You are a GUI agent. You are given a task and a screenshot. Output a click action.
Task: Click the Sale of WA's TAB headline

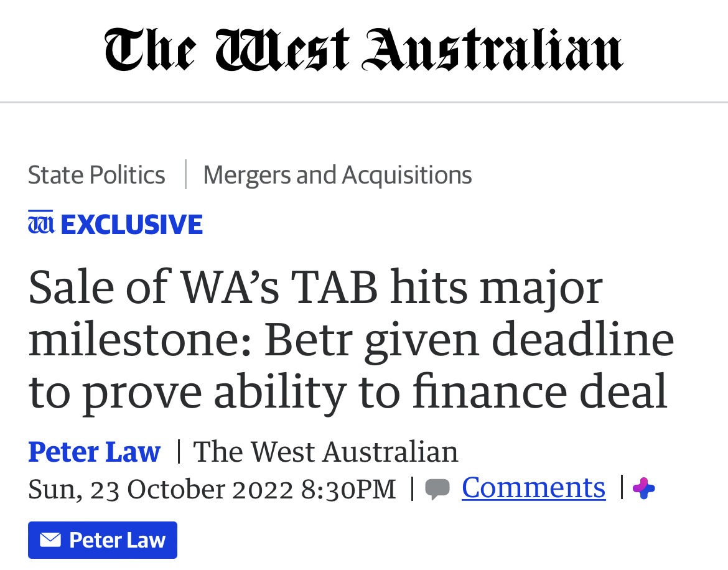[x=351, y=340]
